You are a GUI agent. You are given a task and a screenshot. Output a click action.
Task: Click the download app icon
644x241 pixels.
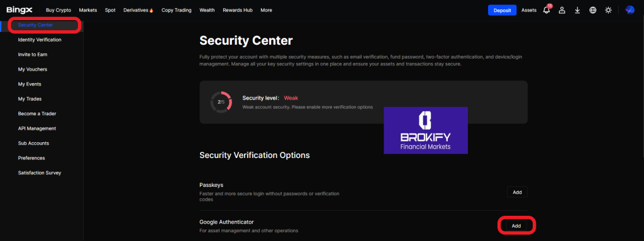[x=577, y=10]
